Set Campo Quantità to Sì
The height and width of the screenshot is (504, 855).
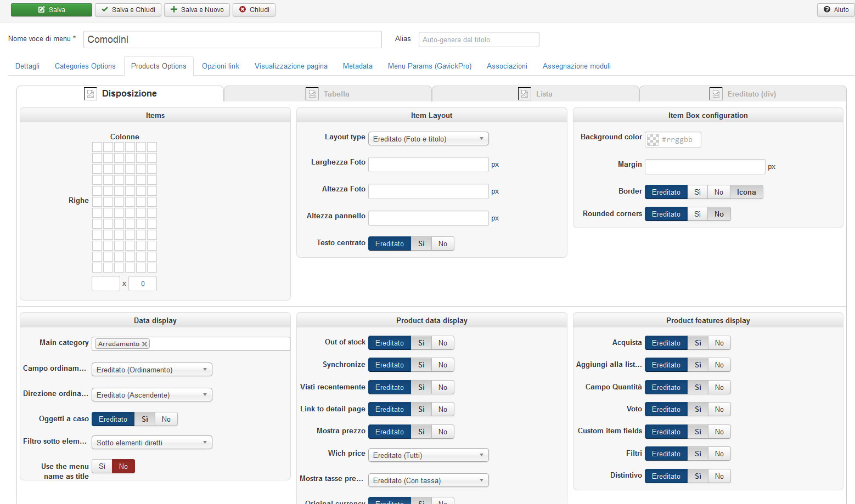pos(698,387)
